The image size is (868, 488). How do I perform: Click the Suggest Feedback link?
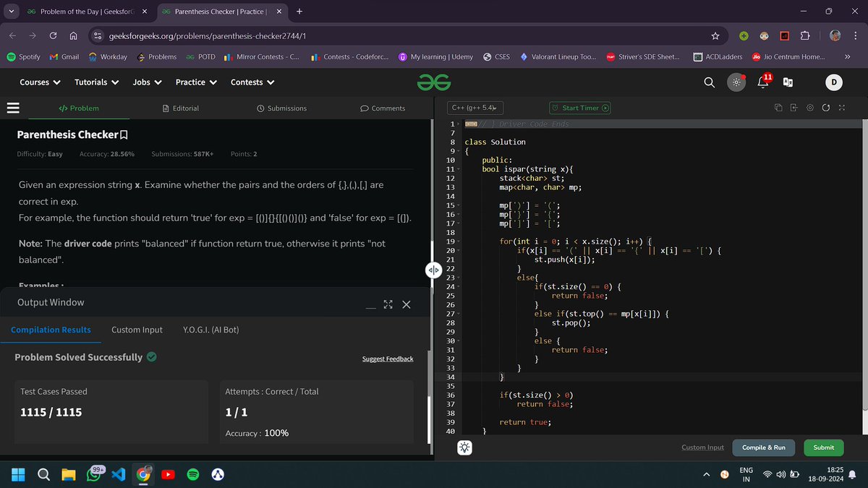(x=388, y=359)
